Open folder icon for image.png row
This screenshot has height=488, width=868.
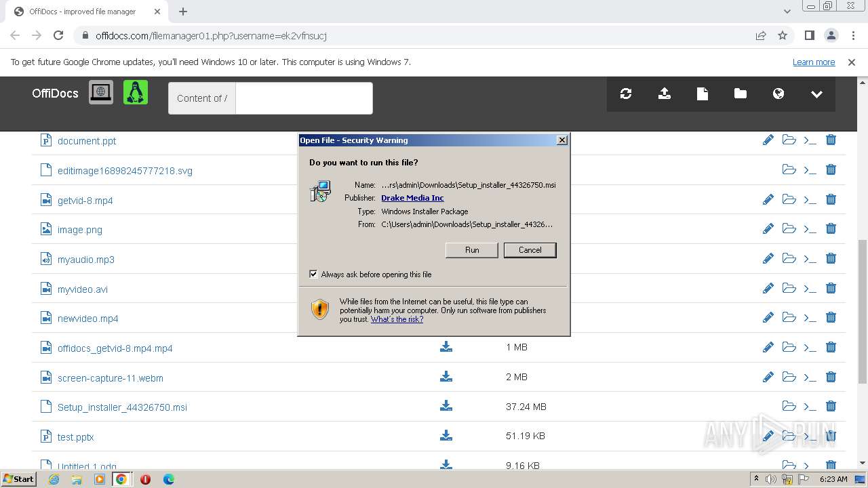coord(789,228)
